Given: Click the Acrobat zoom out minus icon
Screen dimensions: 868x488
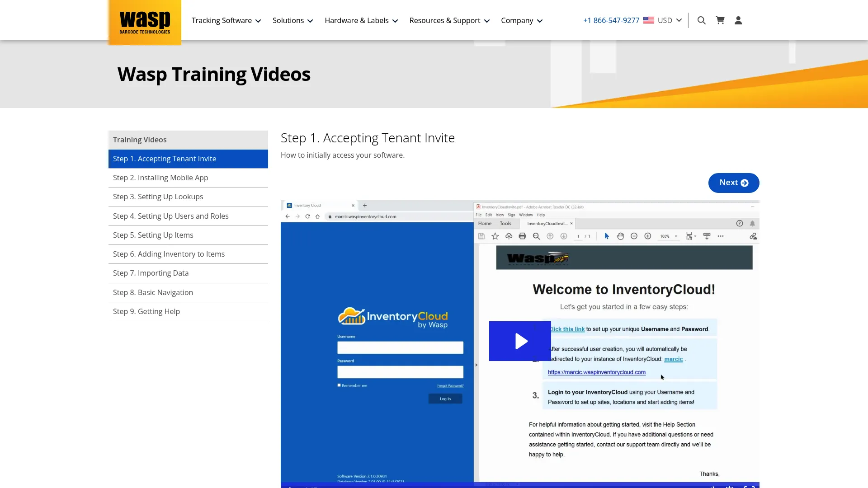Looking at the screenshot, I should click(x=634, y=236).
